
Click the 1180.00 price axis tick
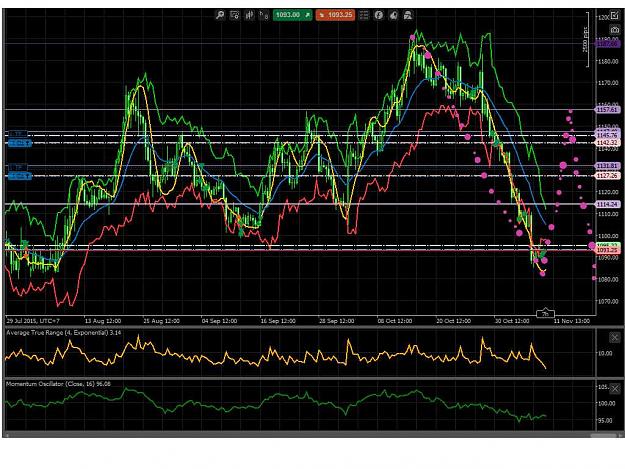(x=607, y=61)
